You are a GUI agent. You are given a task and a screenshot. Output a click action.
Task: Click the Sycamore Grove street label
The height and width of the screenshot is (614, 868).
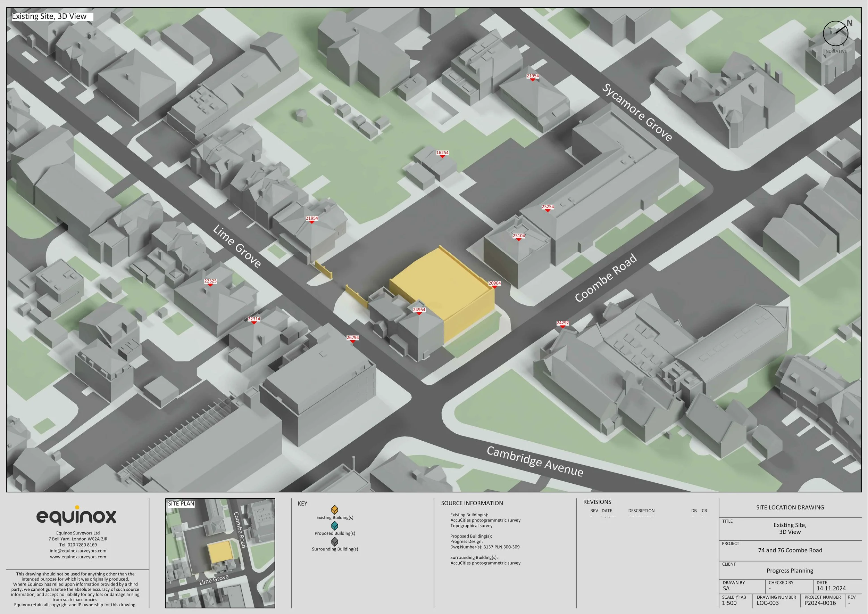pyautogui.click(x=637, y=113)
